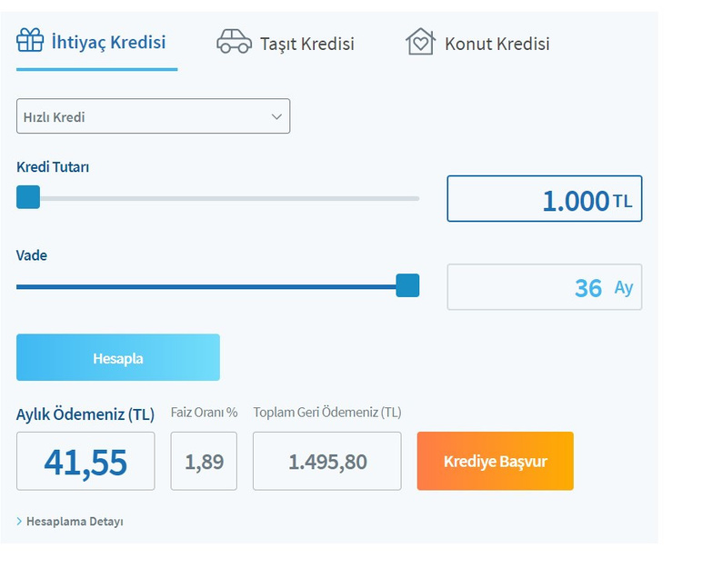Click the 1,89 interest rate value
This screenshot has height=588, width=702.
204,462
